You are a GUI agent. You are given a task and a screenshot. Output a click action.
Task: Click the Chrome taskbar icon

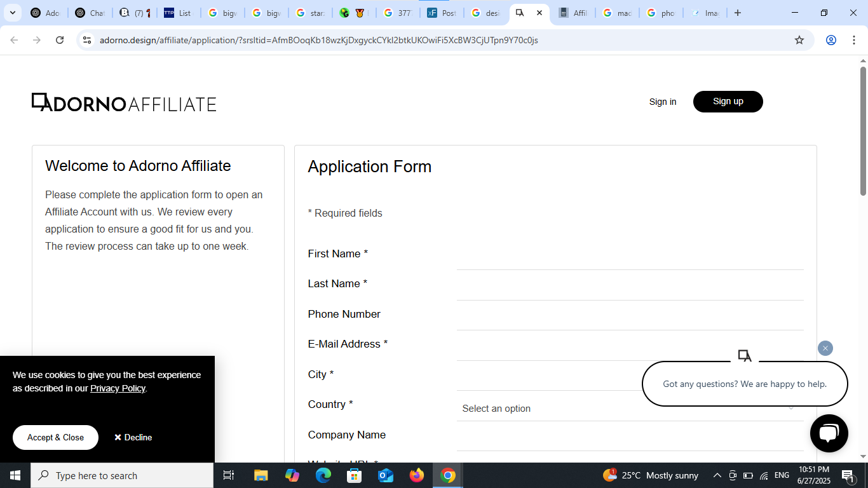click(x=448, y=475)
